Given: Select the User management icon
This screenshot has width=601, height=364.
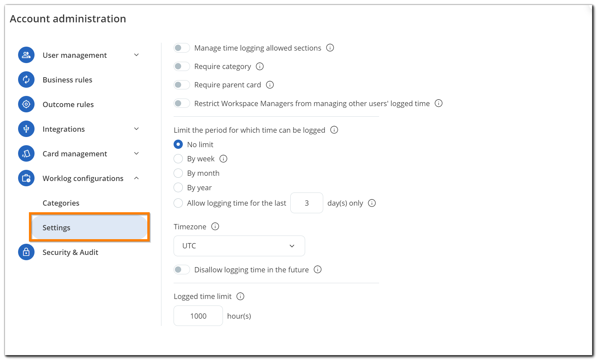Looking at the screenshot, I should pyautogui.click(x=26, y=55).
